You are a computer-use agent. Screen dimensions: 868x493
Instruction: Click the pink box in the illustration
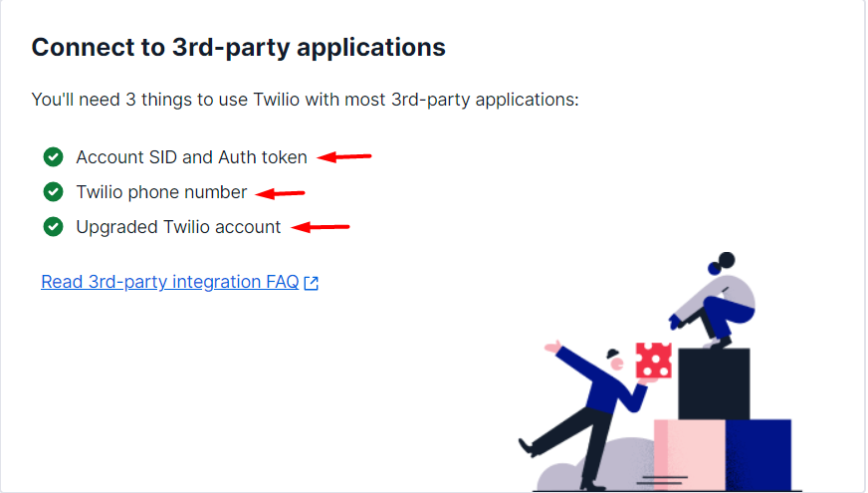click(690, 455)
